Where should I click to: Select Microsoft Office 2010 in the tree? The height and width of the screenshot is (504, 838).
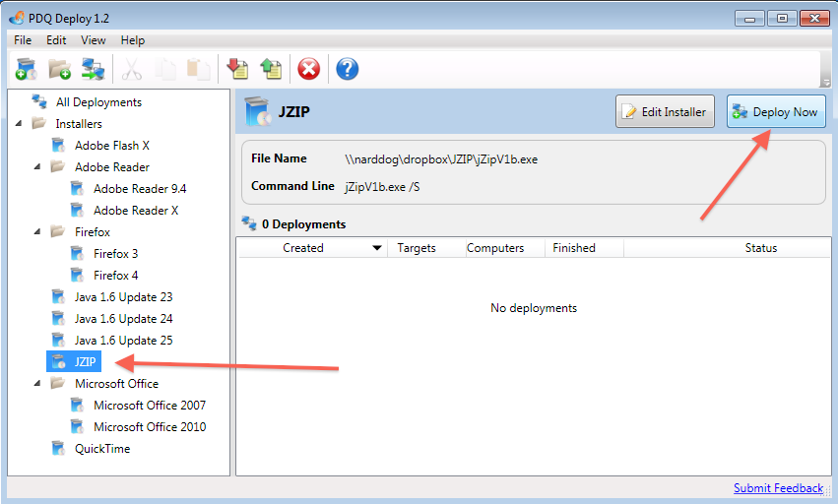coord(150,427)
